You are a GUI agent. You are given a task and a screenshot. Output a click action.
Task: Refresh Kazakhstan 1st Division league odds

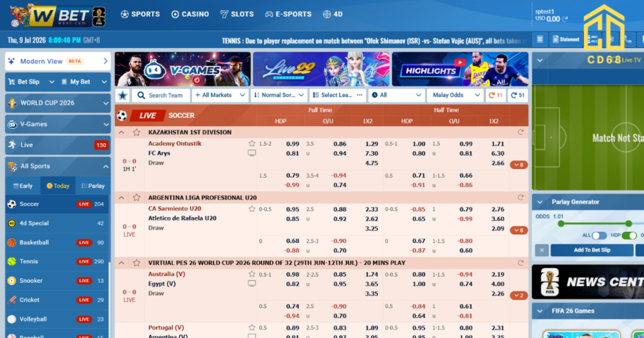[x=520, y=132]
